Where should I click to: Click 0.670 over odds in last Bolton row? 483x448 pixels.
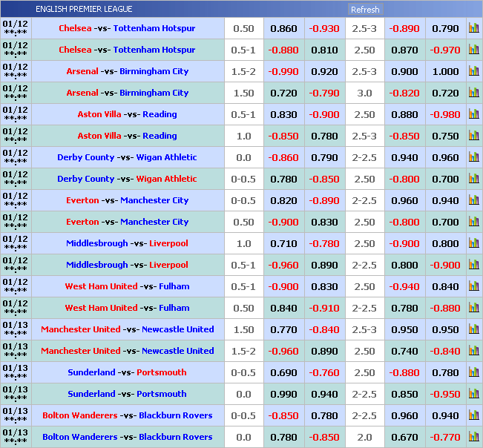point(404,438)
